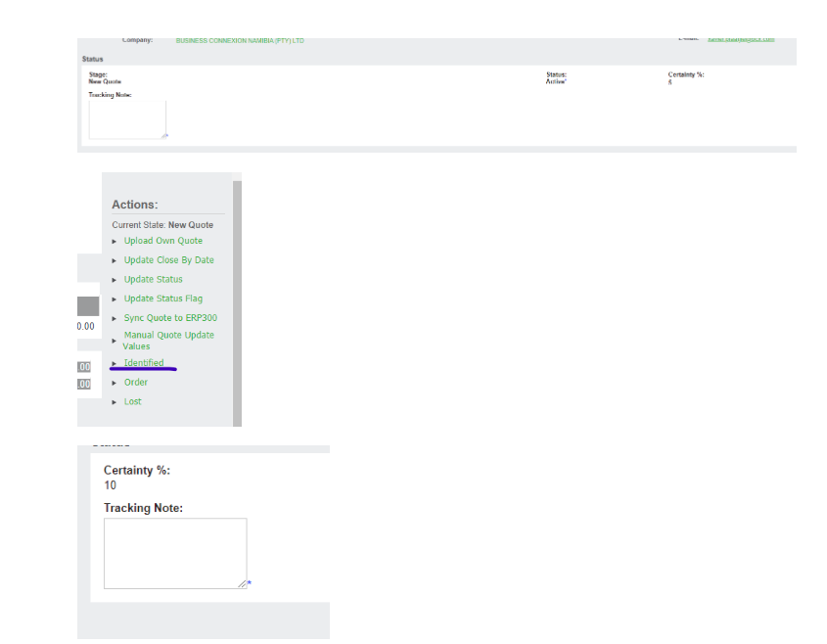Select the Update Status action
827x644 pixels.
coord(153,279)
